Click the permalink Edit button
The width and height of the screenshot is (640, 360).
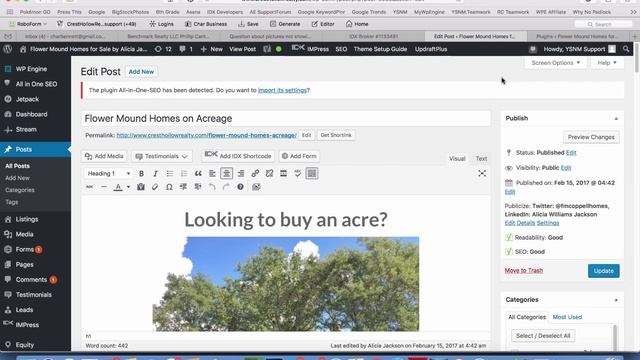pos(307,135)
